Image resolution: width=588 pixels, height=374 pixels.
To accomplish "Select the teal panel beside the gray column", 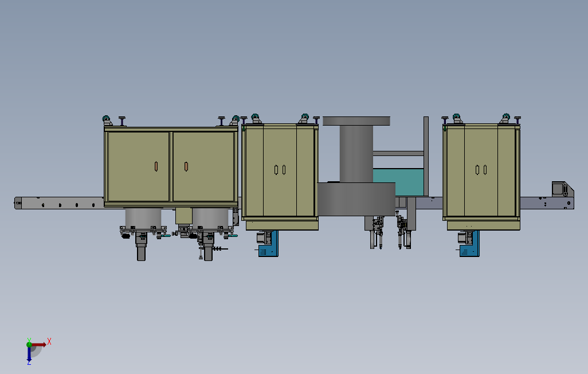I will tap(398, 182).
